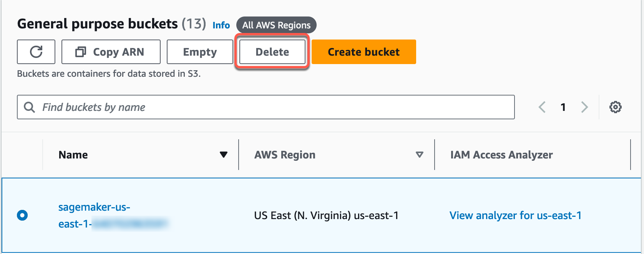Go to next page with right chevron

click(x=584, y=107)
